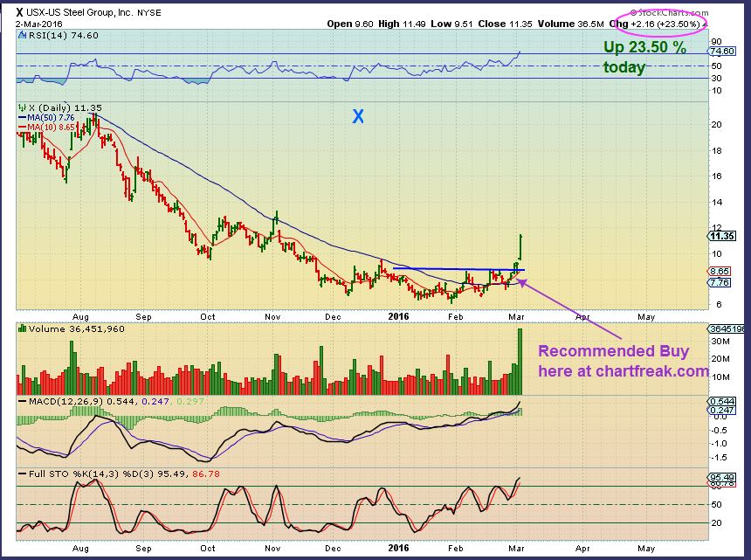This screenshot has width=751, height=560.
Task: Click '2016' on the price panel date axis
Action: (x=398, y=316)
